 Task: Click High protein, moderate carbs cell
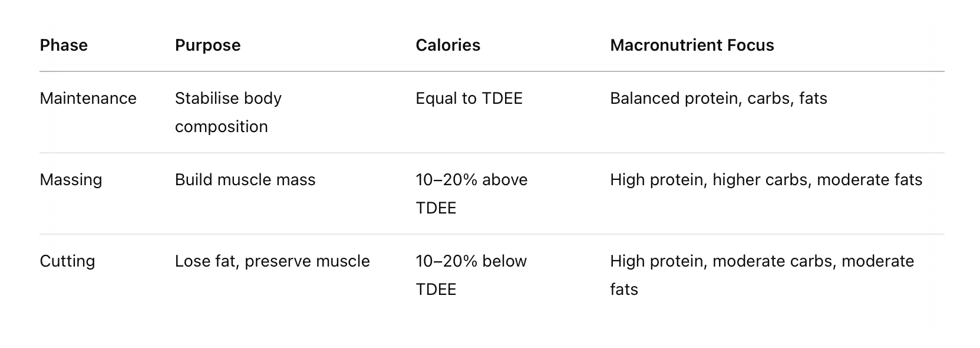762,275
